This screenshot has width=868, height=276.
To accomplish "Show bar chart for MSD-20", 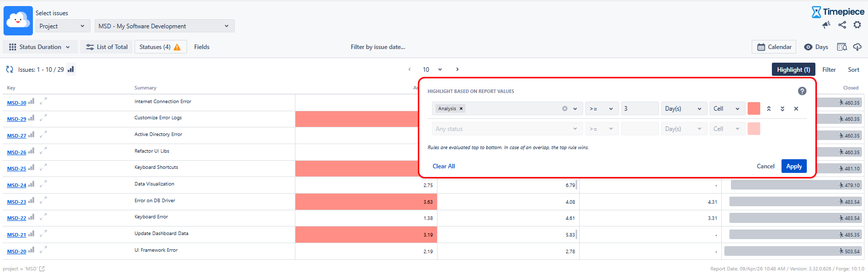I will (x=31, y=250).
